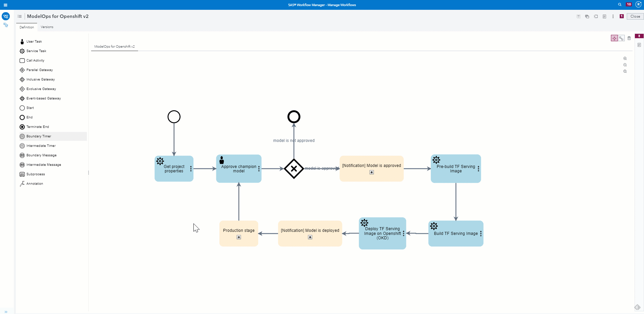The width and height of the screenshot is (644, 314).
Task: Select the Build TF Serving Image node
Action: click(456, 234)
